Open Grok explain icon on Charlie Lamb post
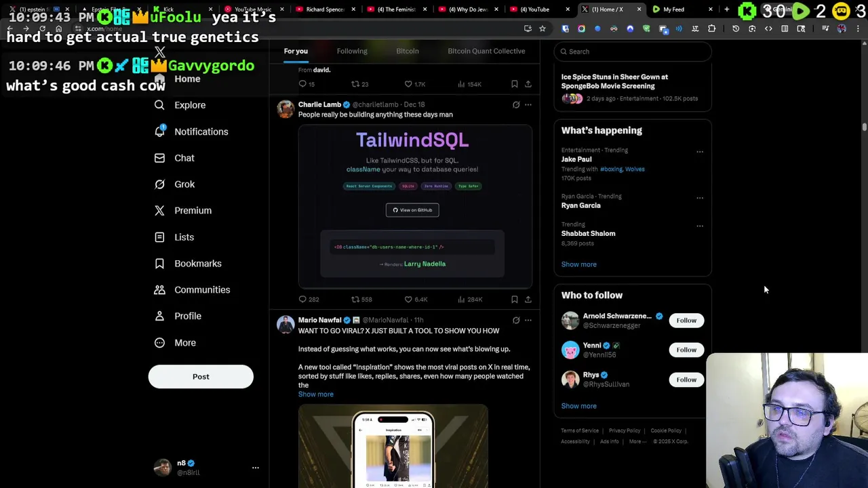 [x=516, y=104]
